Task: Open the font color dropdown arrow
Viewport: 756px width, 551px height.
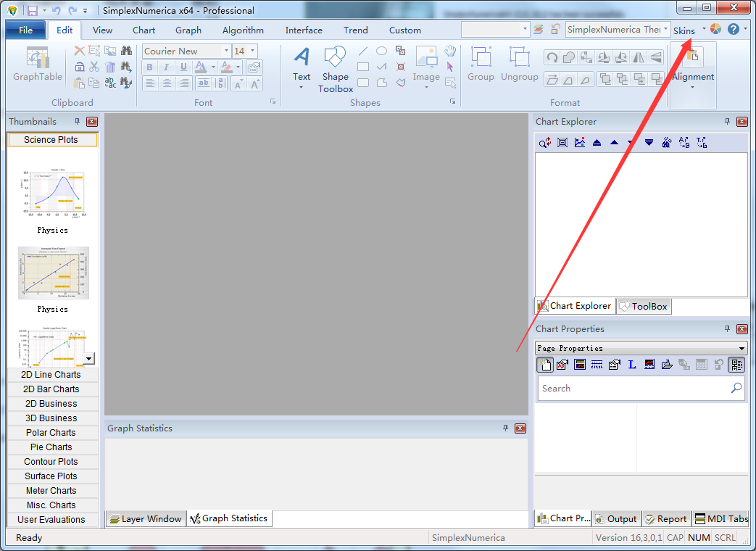Action: (x=213, y=67)
